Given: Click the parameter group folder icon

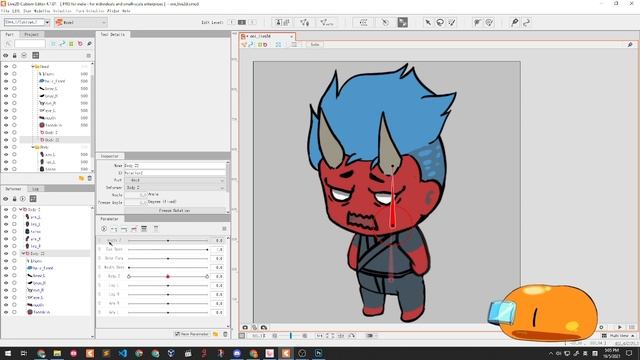Looking at the screenshot, I should [x=216, y=334].
